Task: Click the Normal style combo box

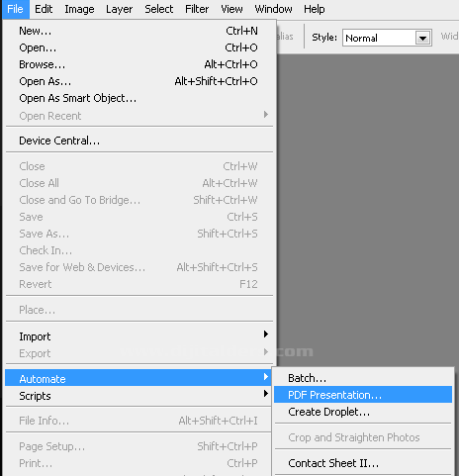Action: (387, 38)
